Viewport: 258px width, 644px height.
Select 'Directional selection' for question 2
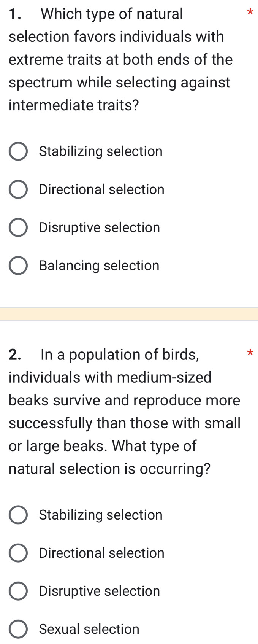tap(18, 553)
